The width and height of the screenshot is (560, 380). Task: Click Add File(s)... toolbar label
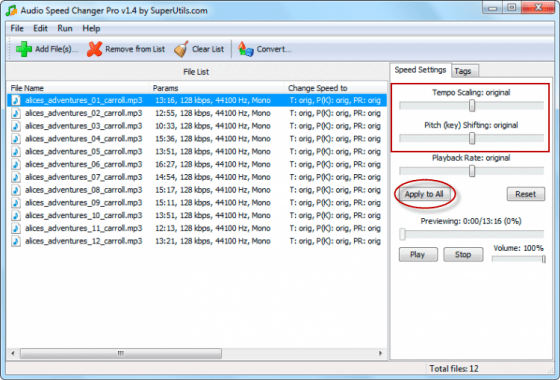pos(56,49)
